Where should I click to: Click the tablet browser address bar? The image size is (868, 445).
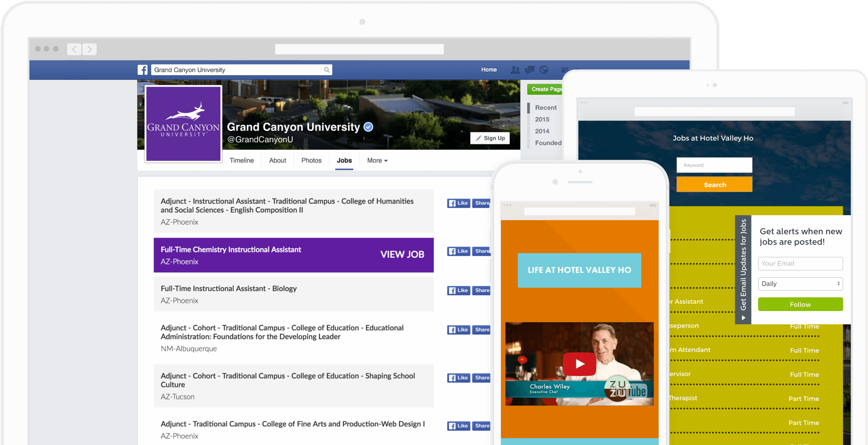[714, 111]
